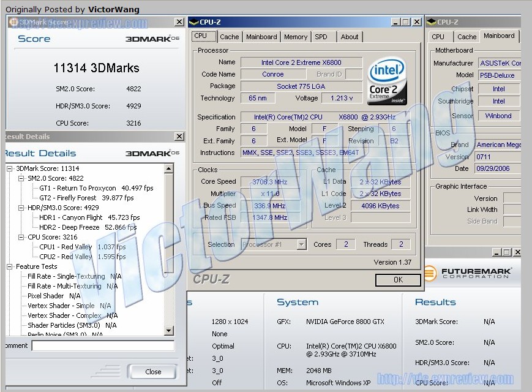Image resolution: width=532 pixels, height=392 pixels.
Task: Select Shader Particles (SM3.0) row
Action: [x=72, y=326]
